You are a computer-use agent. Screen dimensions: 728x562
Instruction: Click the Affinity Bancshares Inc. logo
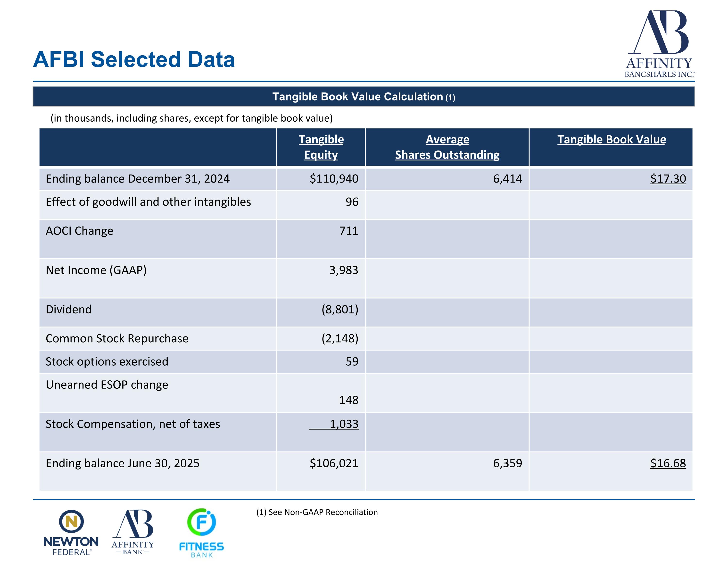point(659,44)
